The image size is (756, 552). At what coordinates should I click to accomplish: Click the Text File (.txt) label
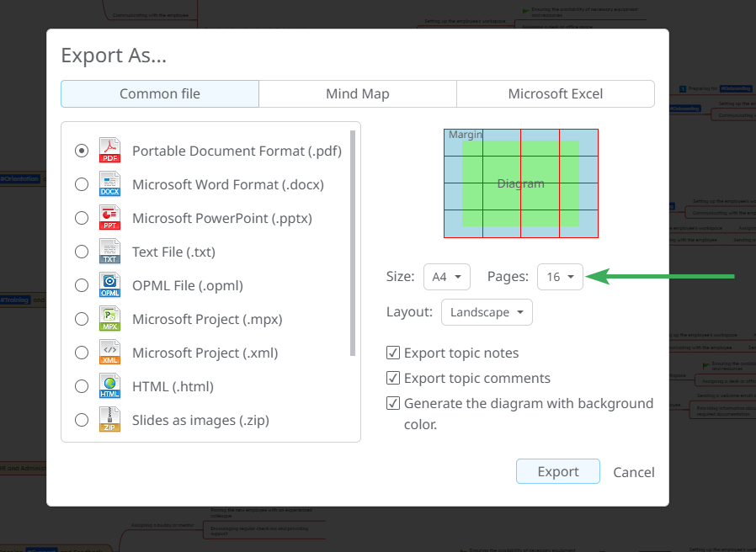click(x=173, y=252)
